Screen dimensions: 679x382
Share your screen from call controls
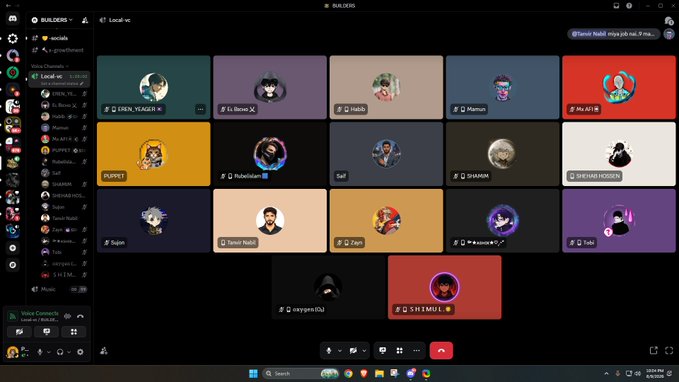tap(383, 350)
